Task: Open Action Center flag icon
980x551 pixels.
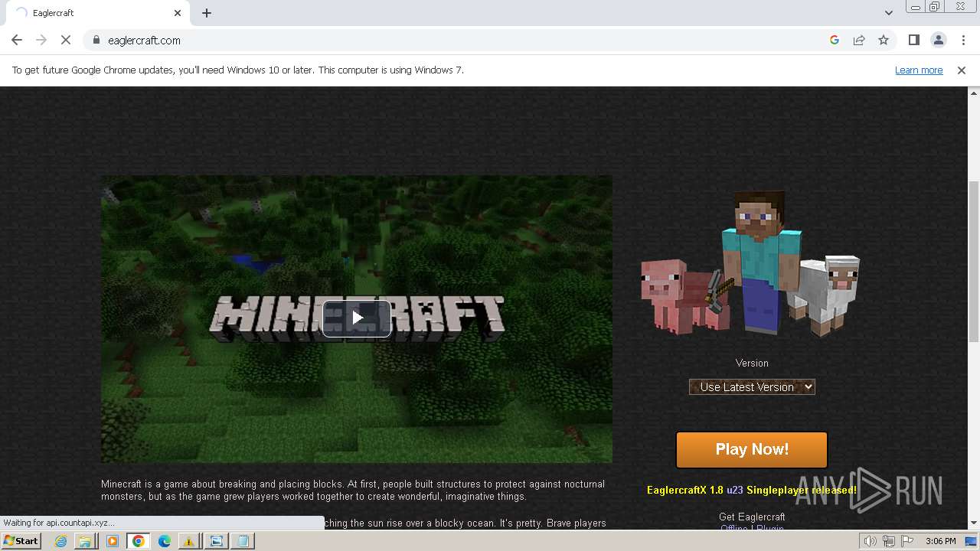Action: 908,541
